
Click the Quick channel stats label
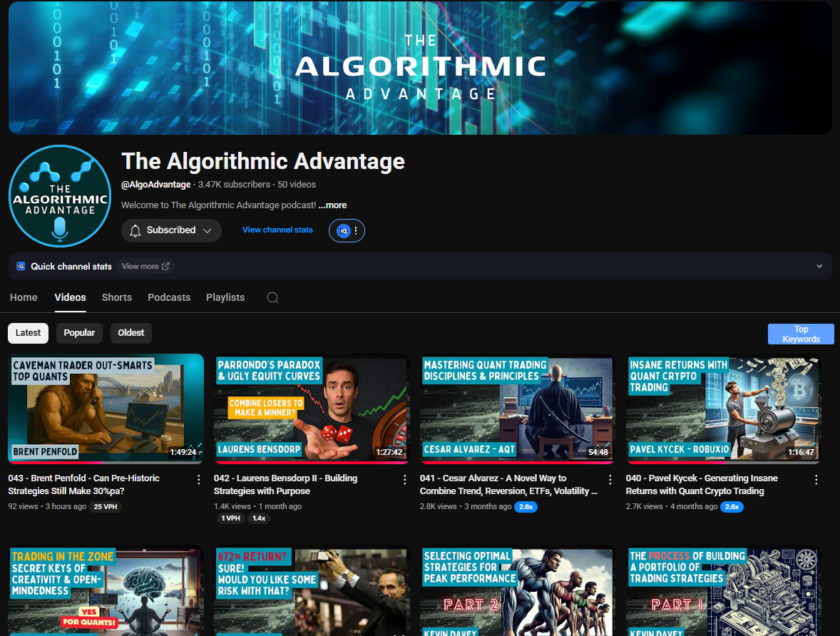coord(71,266)
